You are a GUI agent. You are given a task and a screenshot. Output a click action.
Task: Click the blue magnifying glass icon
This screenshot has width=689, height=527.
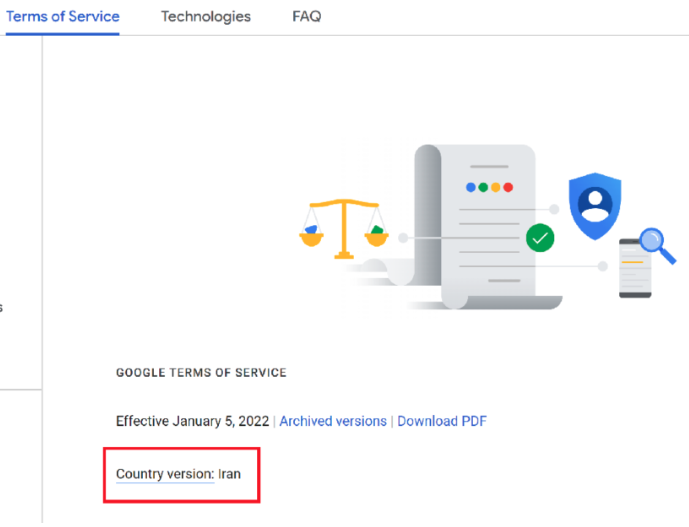point(657,245)
